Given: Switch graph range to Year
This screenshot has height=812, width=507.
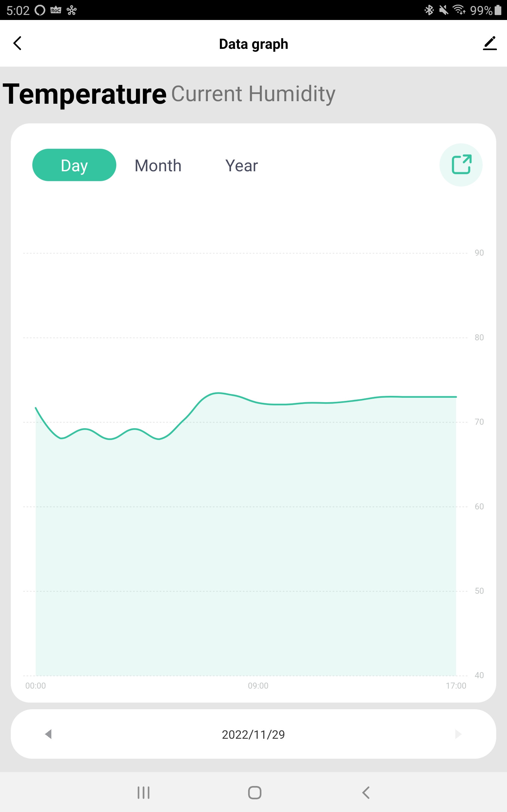Looking at the screenshot, I should 241,166.
